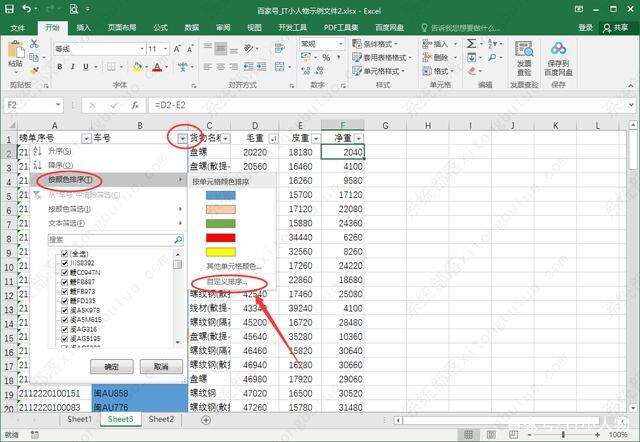The height and width of the screenshot is (442, 640).
Task: Open the 车号 column filter dropdown
Action: tap(180, 138)
